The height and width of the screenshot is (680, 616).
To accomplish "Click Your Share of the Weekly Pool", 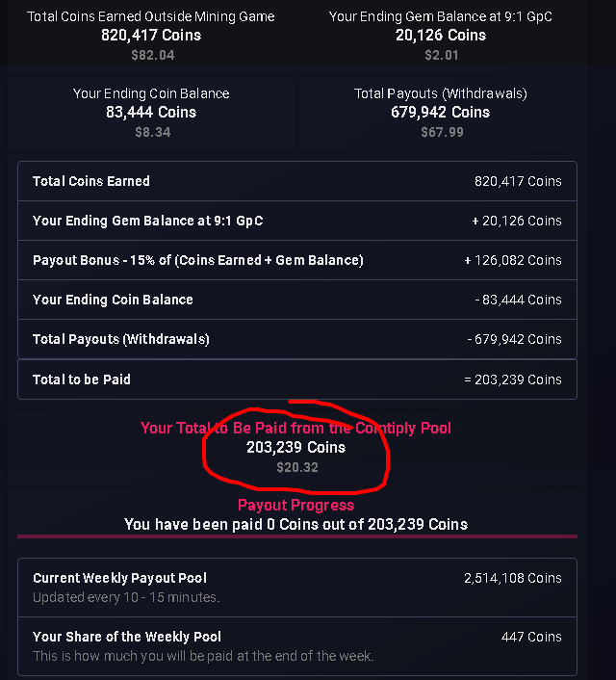I will (x=296, y=645).
